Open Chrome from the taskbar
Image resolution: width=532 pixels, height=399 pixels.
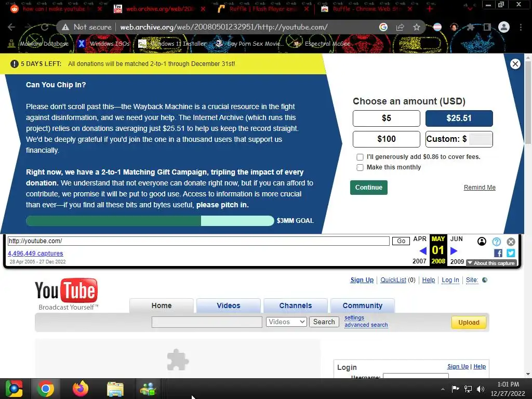(x=46, y=389)
